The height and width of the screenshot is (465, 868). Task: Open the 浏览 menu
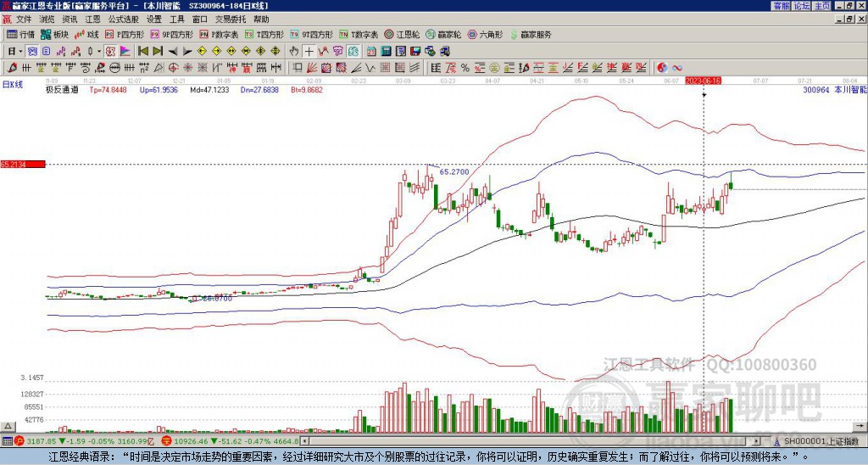[x=47, y=20]
